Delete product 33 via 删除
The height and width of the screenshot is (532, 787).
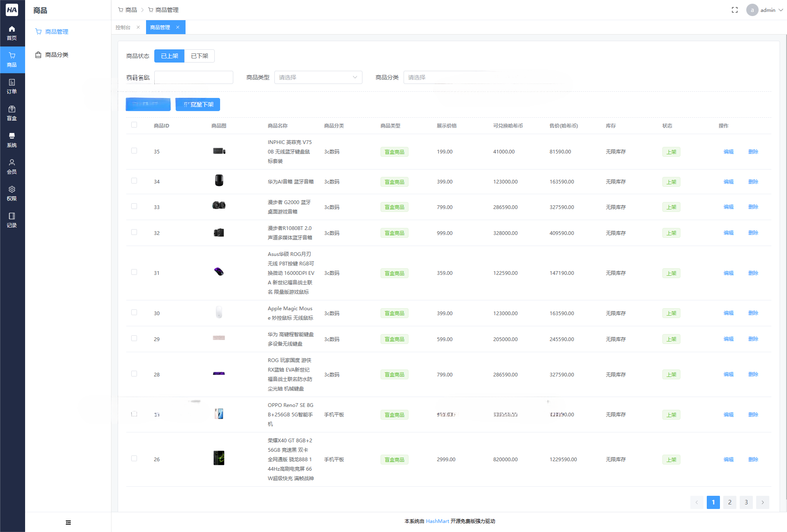pos(753,207)
